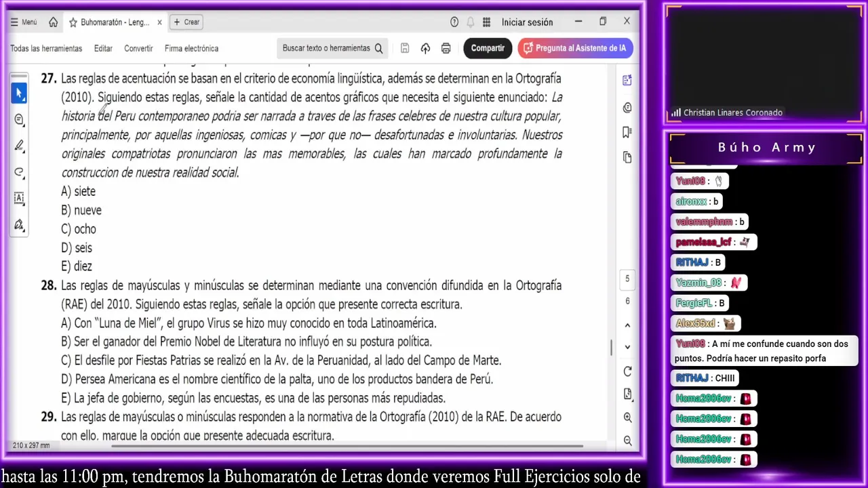Print the document using printer icon

(x=446, y=48)
